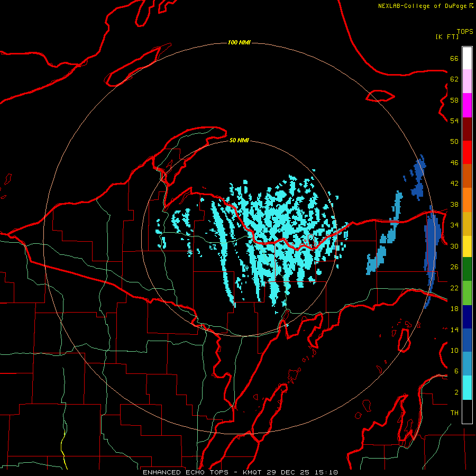The image size is (476, 476).
Task: Click the '29 DEC 25' date text
Action: click(x=288, y=472)
